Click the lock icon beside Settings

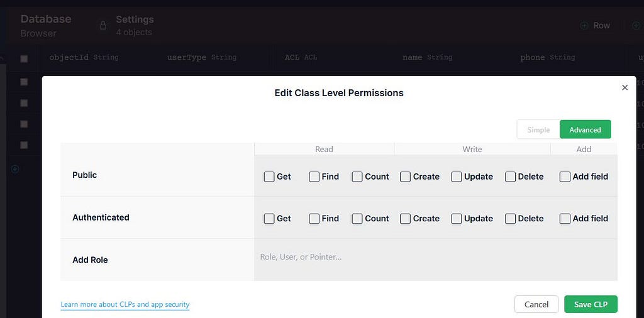point(103,26)
